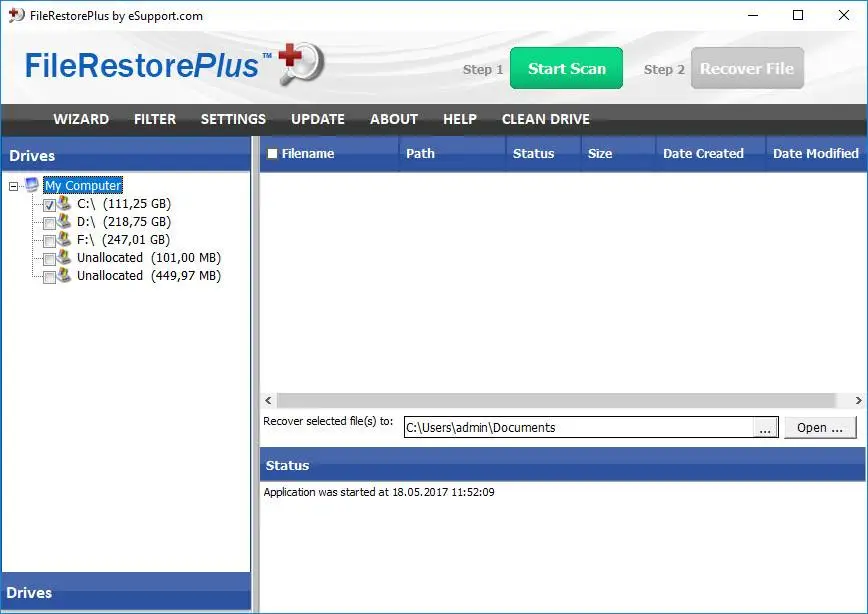Click the 'Recover selected file(s) to:' label
This screenshot has width=868, height=614.
(x=328, y=421)
